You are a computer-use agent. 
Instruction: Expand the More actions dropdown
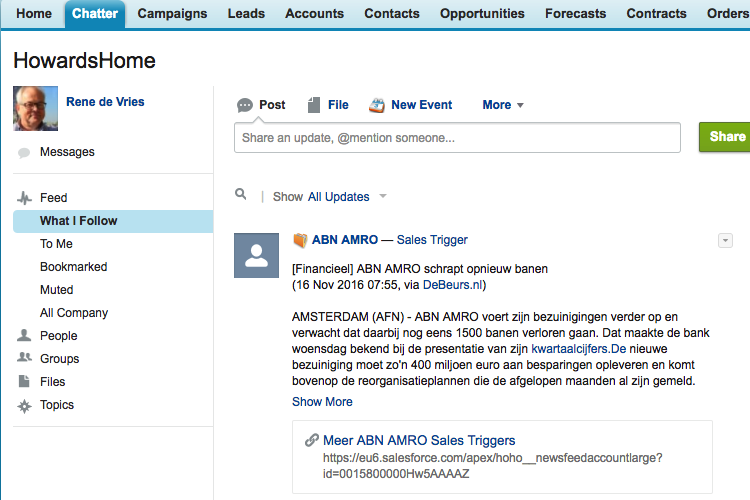click(503, 105)
